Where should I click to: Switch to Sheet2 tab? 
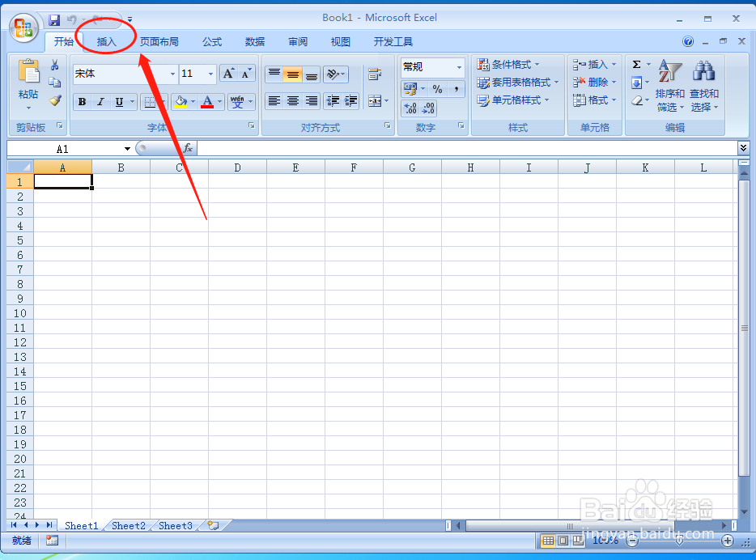129,526
